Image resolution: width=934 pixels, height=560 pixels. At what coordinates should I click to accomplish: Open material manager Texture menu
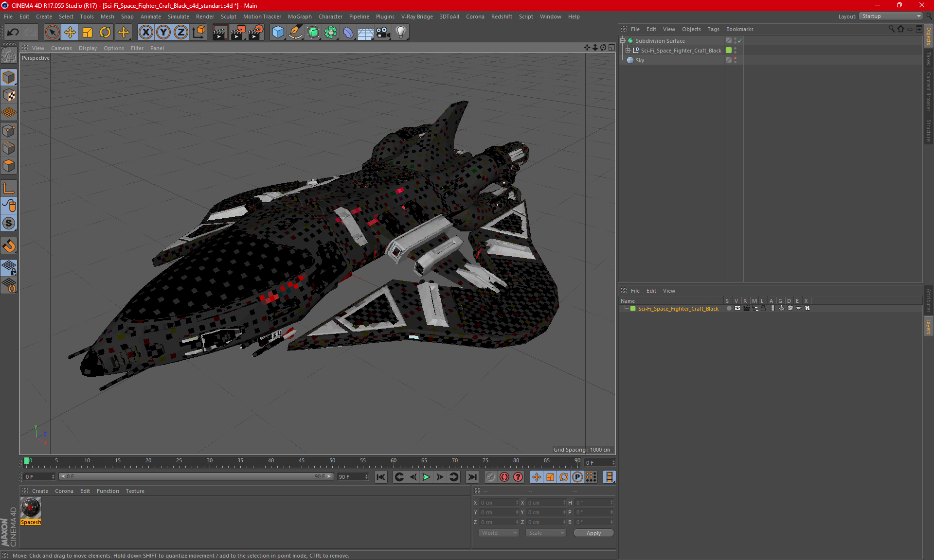[x=135, y=491]
